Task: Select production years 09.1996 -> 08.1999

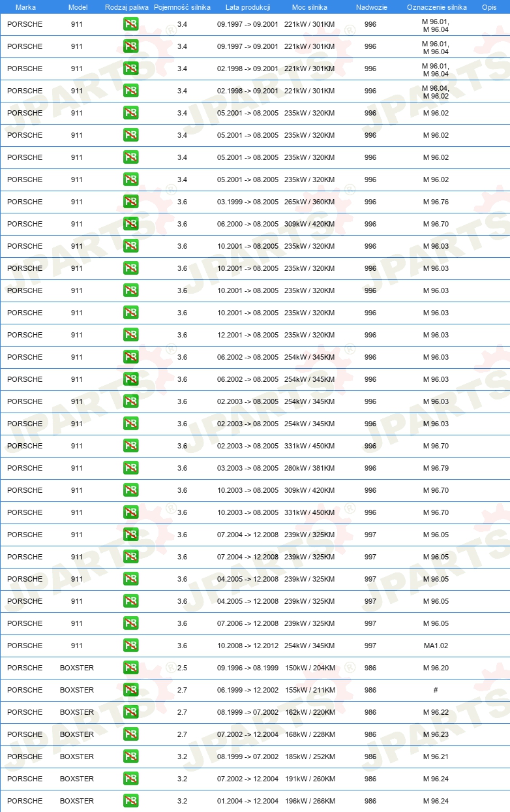Action: (248, 668)
